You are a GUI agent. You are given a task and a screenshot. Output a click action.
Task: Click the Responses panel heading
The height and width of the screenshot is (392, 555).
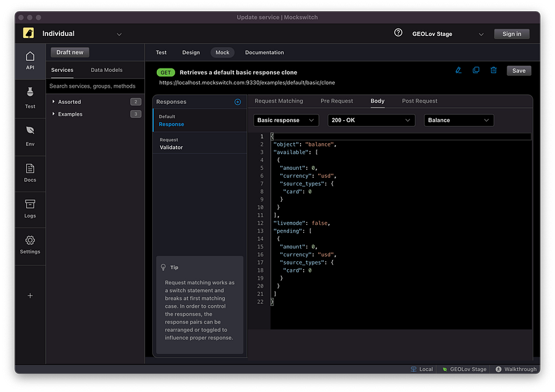pyautogui.click(x=171, y=102)
